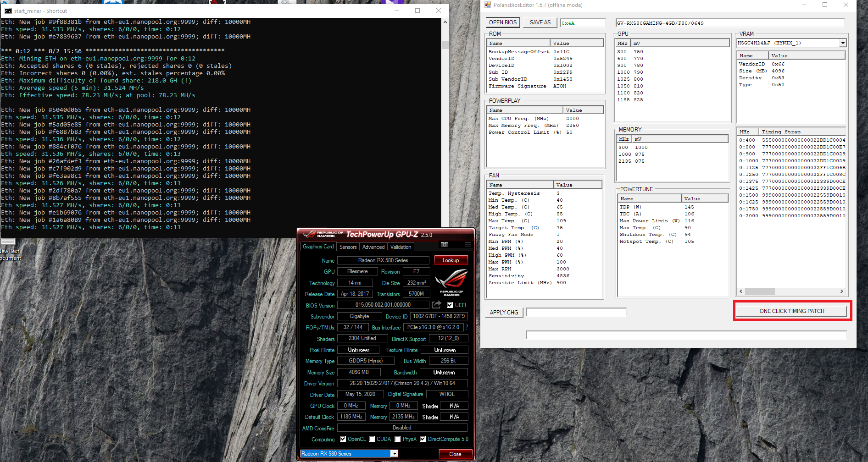868x462 pixels.
Task: Select the 0:2000 timing strap row
Action: [791, 216]
